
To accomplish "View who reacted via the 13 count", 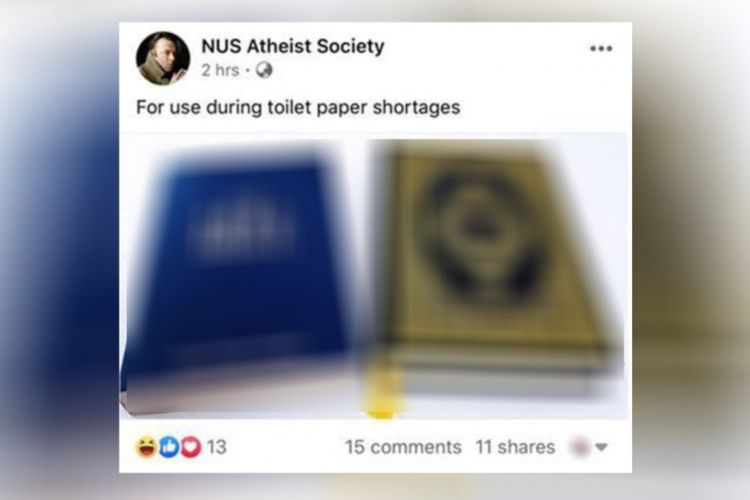I will [x=216, y=447].
